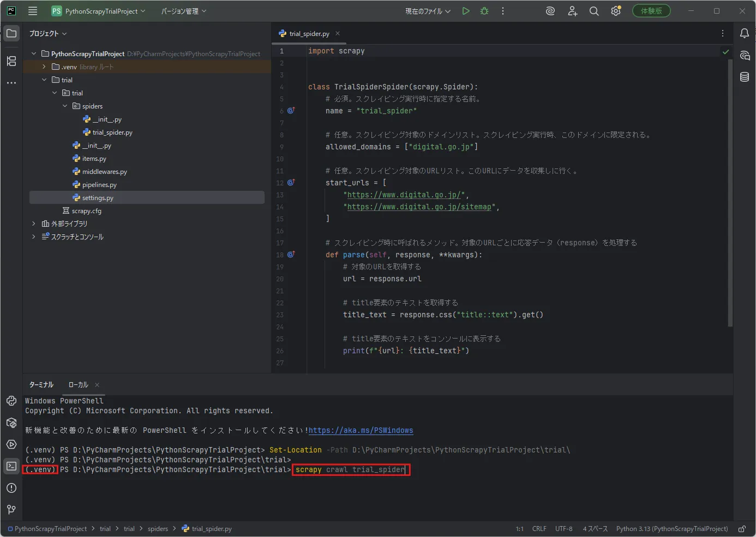Run the current file with the green play icon
The height and width of the screenshot is (537, 756).
466,11
